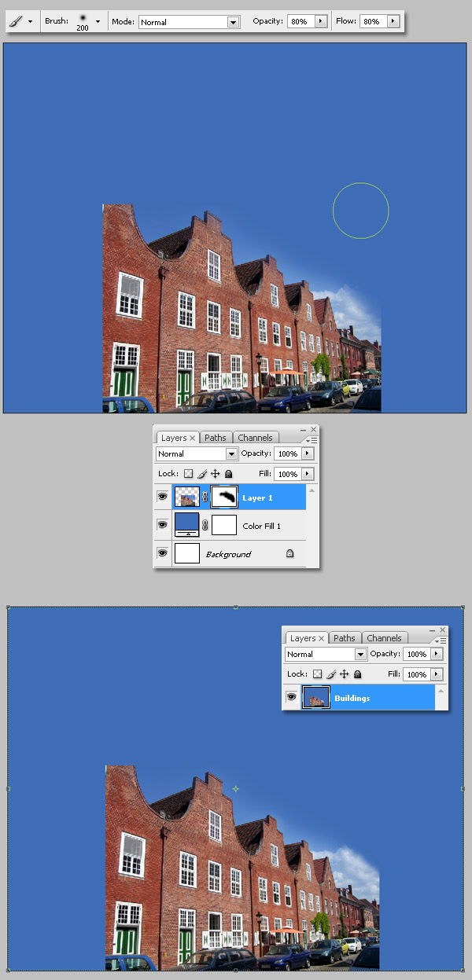472x980 pixels.
Task: Hide the Color Fill 1 layer
Action: (x=163, y=524)
